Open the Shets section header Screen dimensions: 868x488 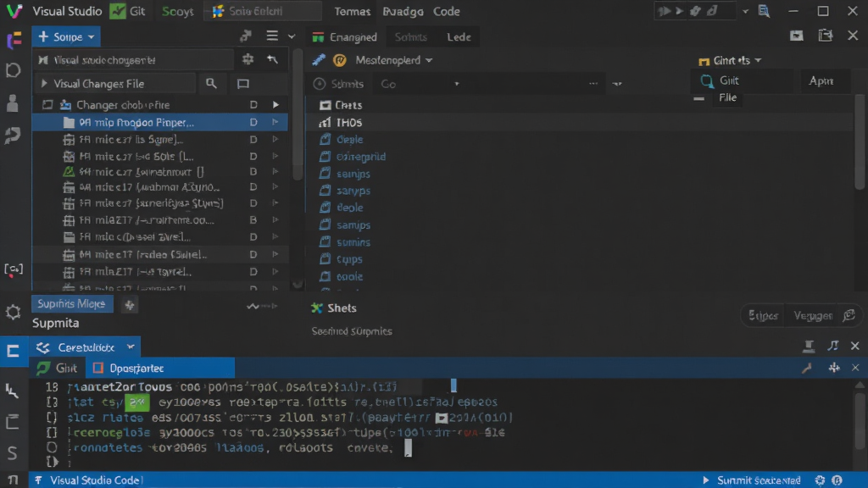click(334, 308)
